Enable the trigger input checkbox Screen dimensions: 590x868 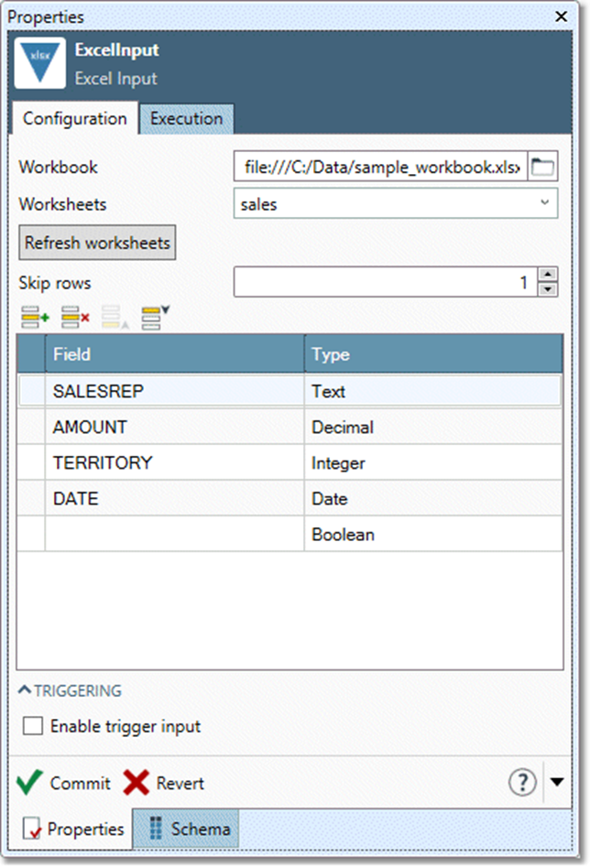34,727
